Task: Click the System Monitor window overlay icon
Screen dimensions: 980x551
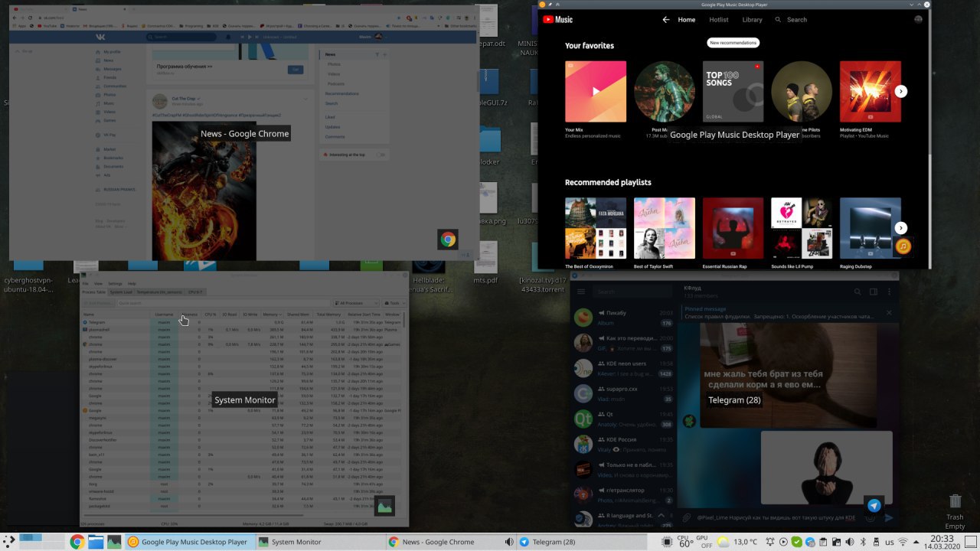Action: pyautogui.click(x=384, y=506)
